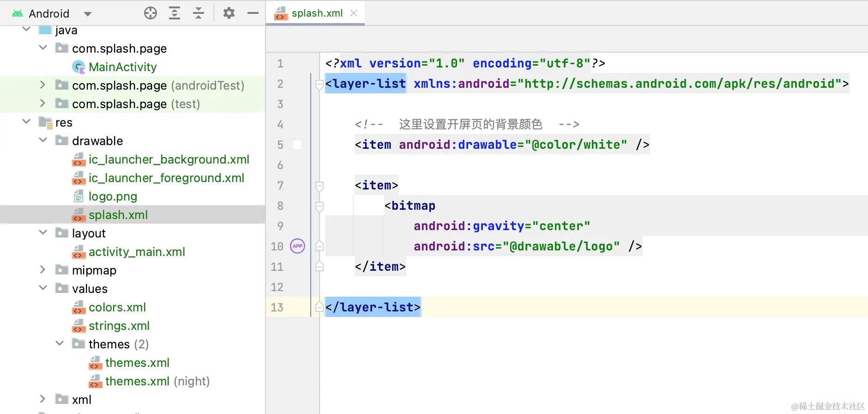Select MainActivity in project tree
This screenshot has height=414, width=868.
122,67
